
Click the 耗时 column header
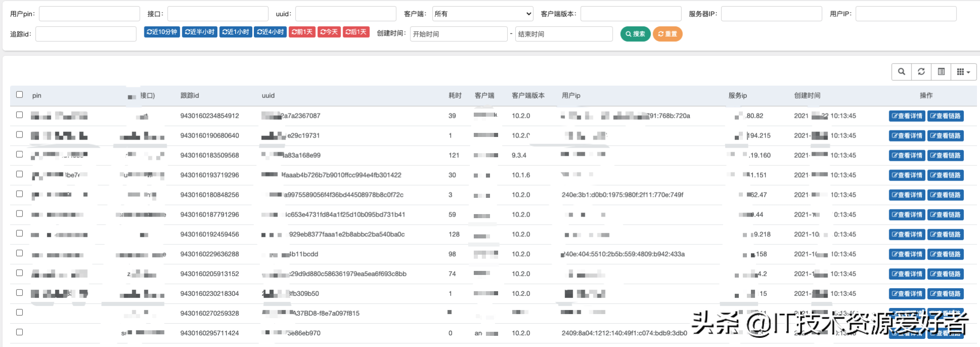point(455,95)
